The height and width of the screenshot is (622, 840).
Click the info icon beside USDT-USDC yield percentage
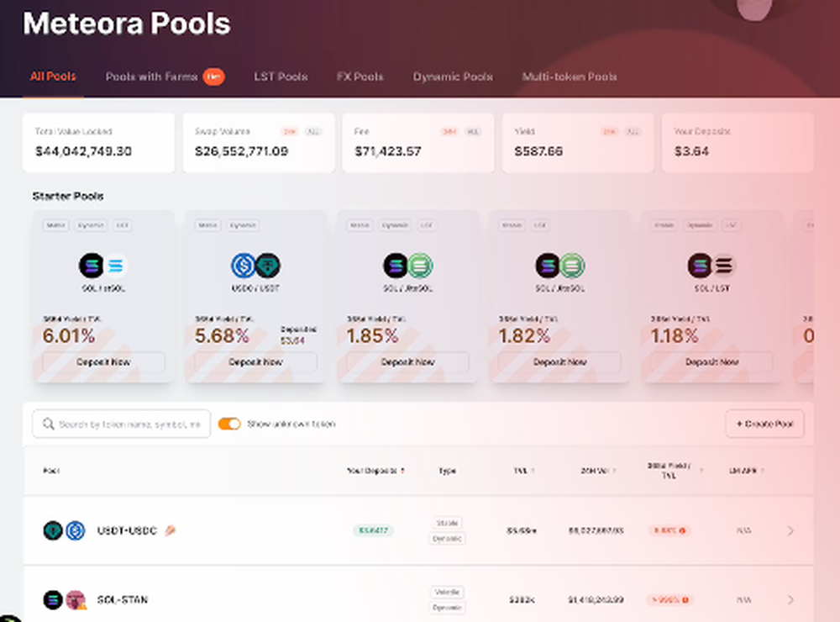click(x=682, y=530)
